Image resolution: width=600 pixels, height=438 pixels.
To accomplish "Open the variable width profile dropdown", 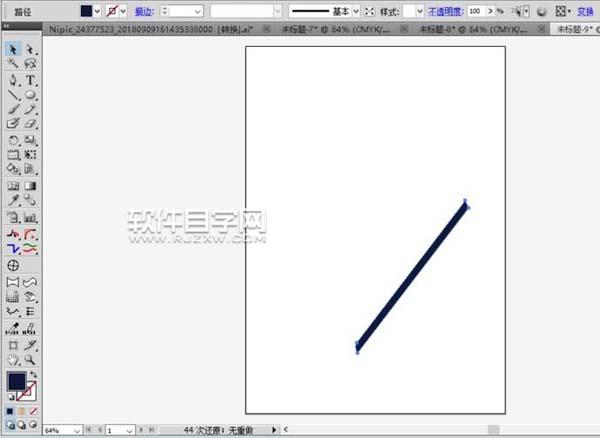I will [278, 12].
